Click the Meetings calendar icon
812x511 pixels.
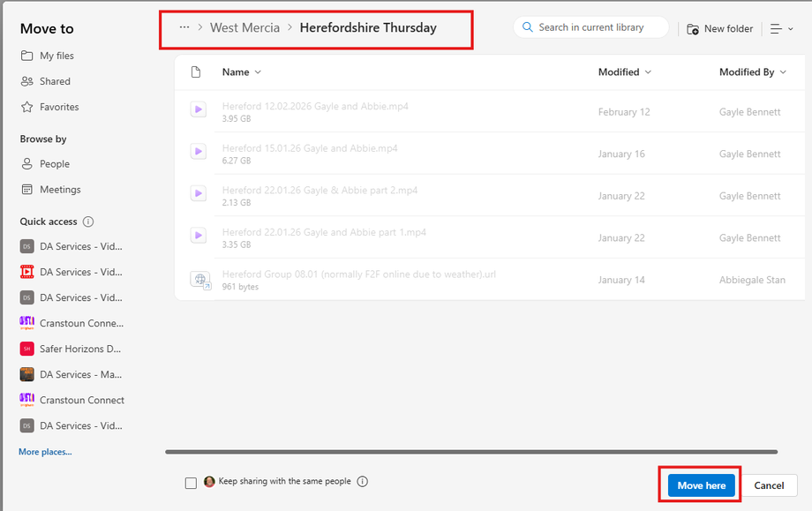[27, 190]
